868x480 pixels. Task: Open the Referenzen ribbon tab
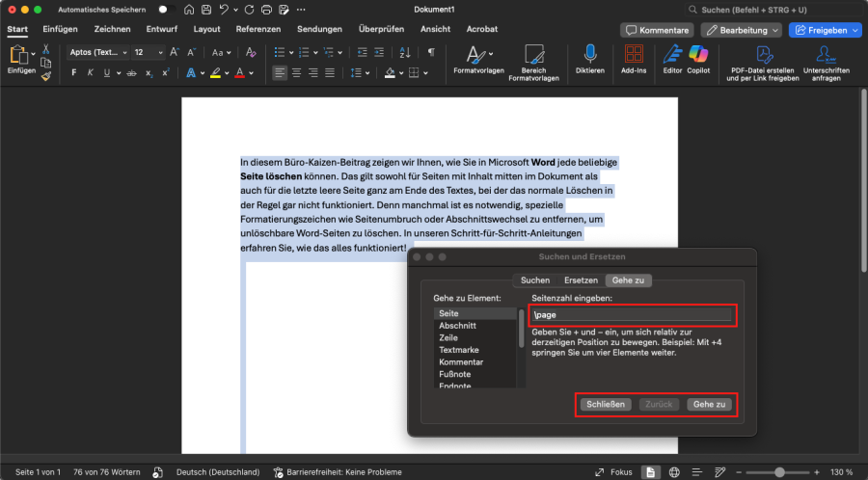(x=258, y=30)
